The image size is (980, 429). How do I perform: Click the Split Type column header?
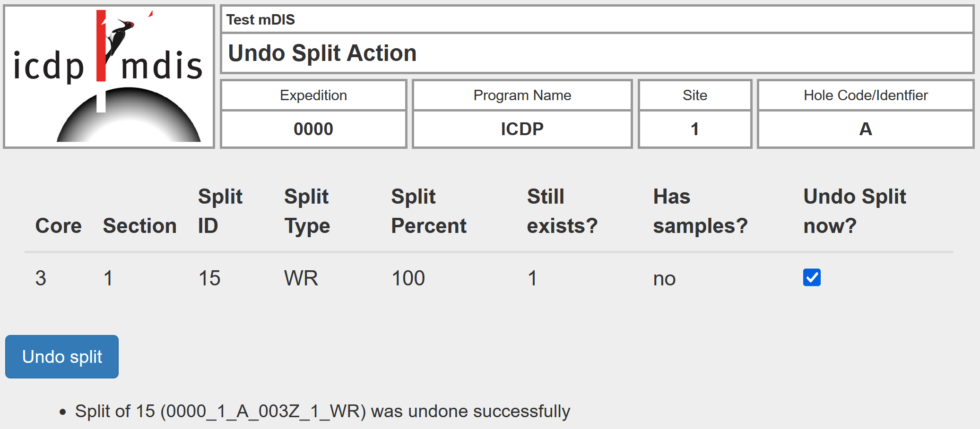point(307,211)
